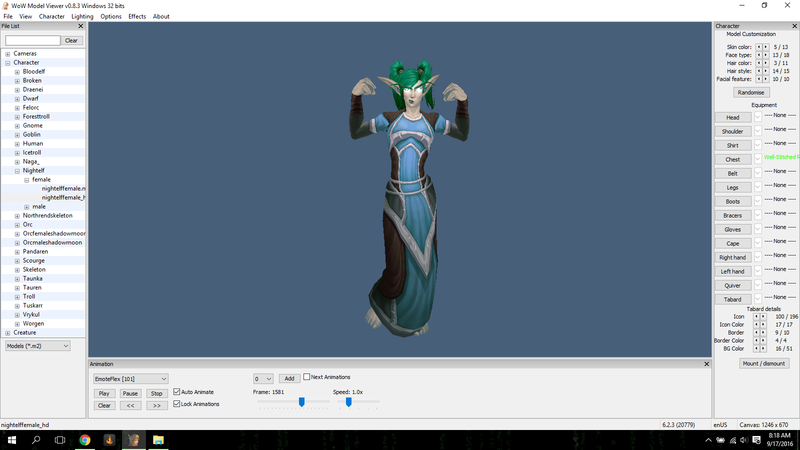
Task: Decrease Skin color with left arrow
Action: (759, 47)
